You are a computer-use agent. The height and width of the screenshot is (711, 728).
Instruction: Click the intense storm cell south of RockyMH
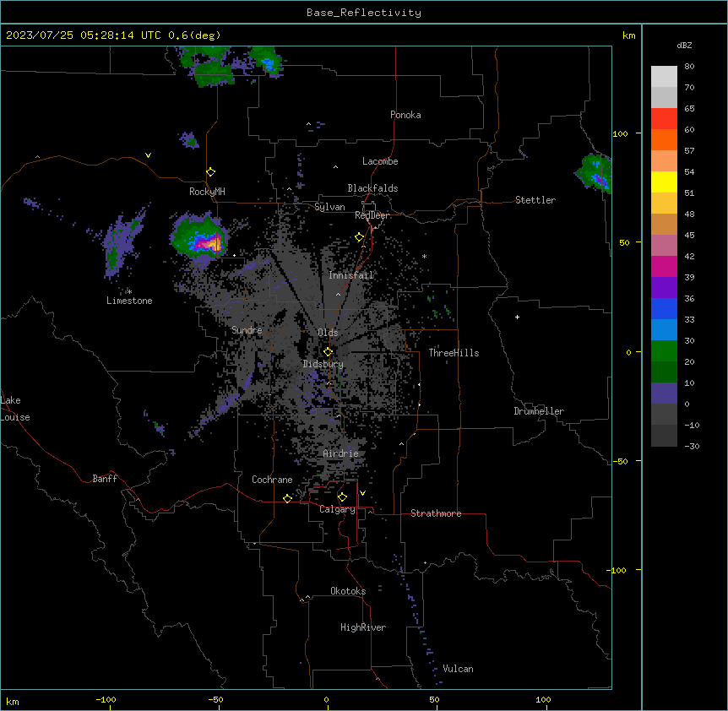coord(198,236)
